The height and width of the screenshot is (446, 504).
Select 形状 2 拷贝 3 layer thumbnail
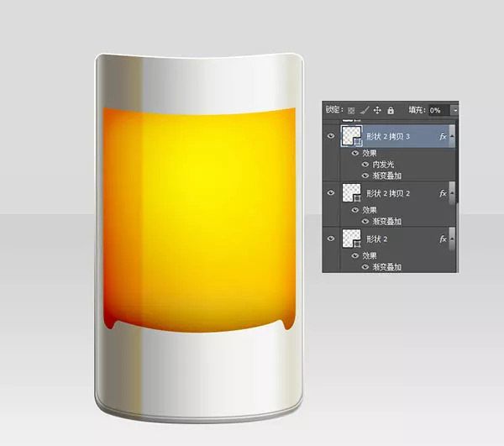(352, 136)
